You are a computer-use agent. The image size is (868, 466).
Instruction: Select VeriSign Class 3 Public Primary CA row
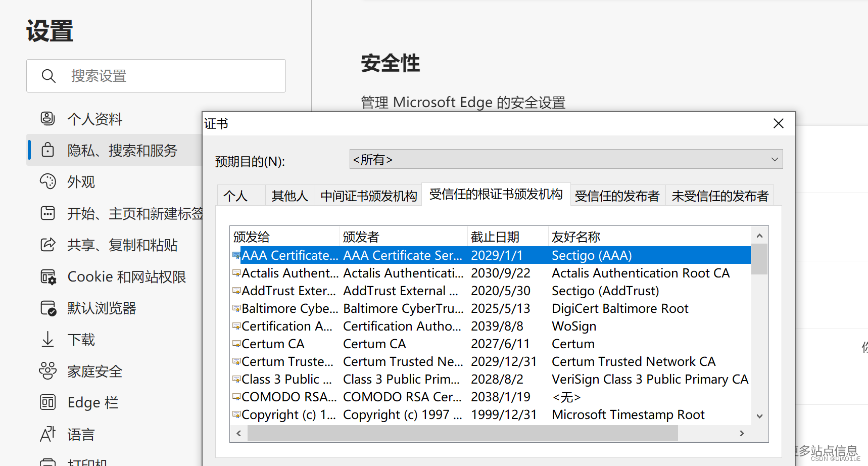point(491,379)
